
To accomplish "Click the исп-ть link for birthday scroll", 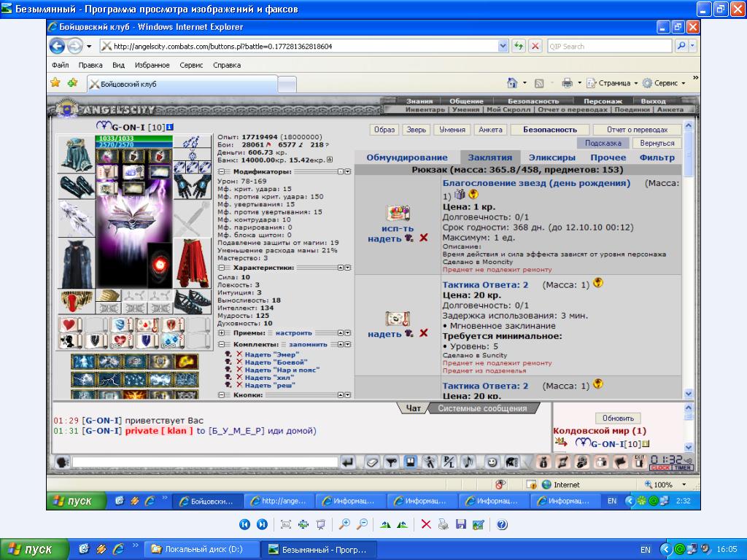I will pos(398,228).
